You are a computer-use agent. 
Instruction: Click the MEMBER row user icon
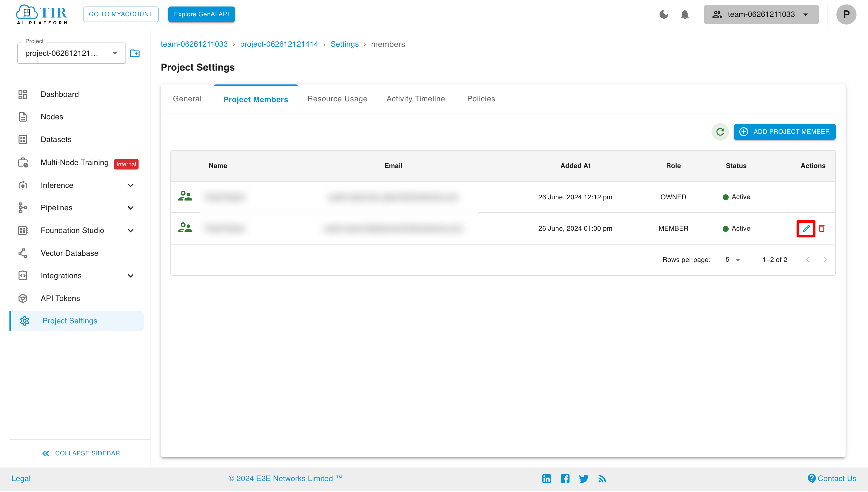point(185,227)
